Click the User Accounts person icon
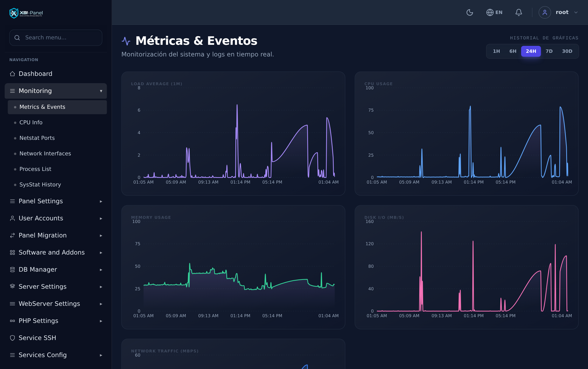 tap(12, 218)
